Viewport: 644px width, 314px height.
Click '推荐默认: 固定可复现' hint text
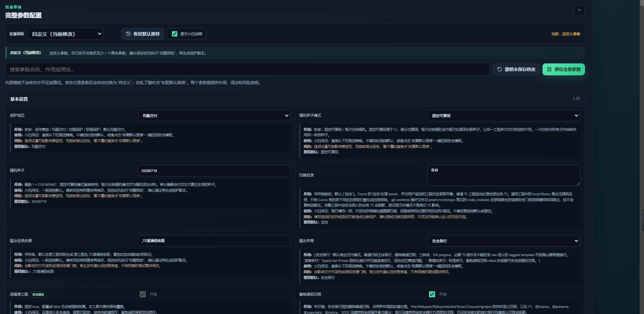(321, 152)
